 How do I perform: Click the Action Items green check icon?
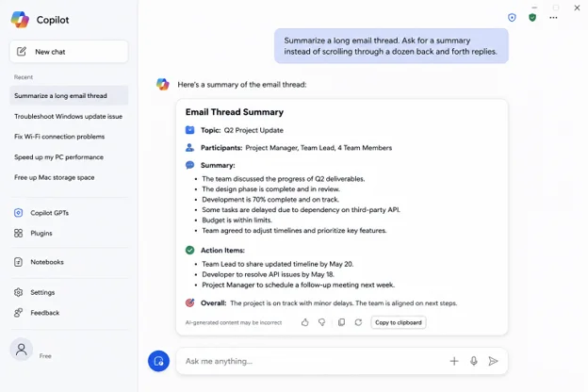pyautogui.click(x=190, y=251)
